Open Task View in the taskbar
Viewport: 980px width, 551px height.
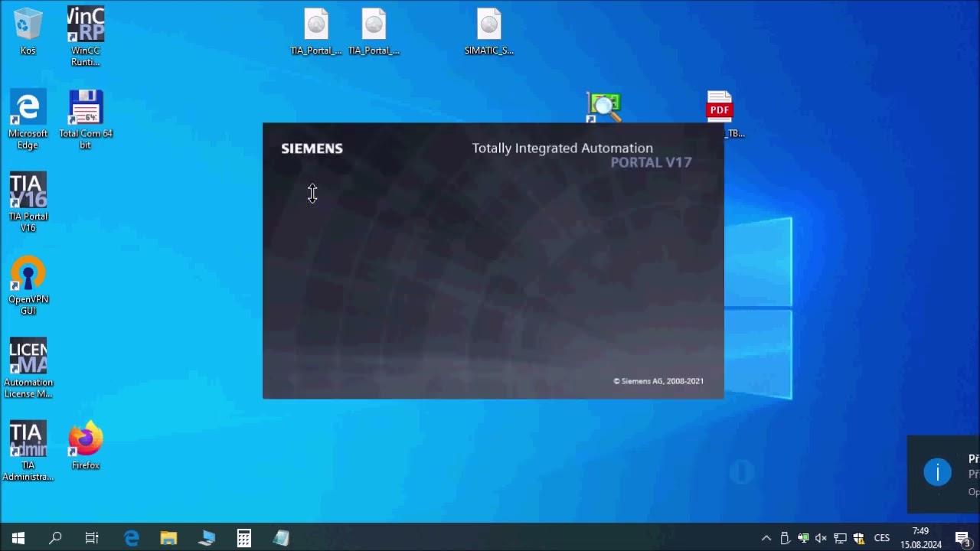coord(92,538)
